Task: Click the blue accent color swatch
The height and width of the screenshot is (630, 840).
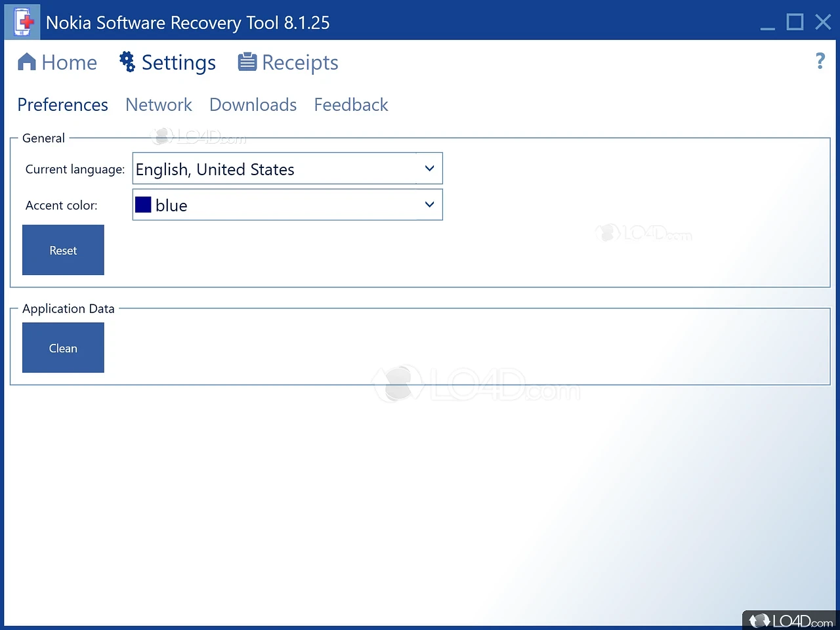Action: pyautogui.click(x=143, y=205)
